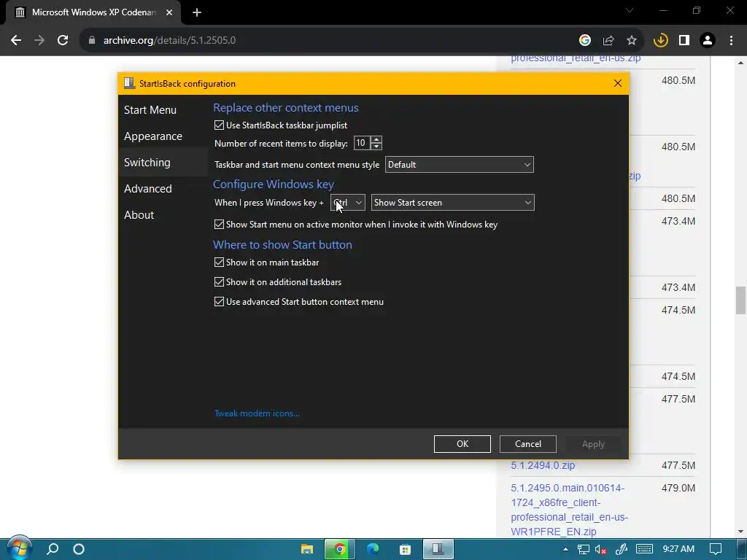Open the Start Menu settings section
747x560 pixels.
pos(150,110)
